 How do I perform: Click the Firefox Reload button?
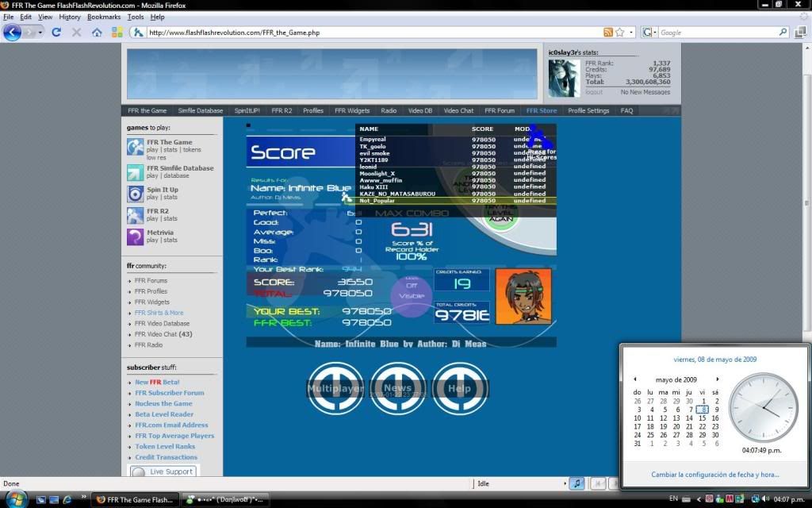pos(56,33)
